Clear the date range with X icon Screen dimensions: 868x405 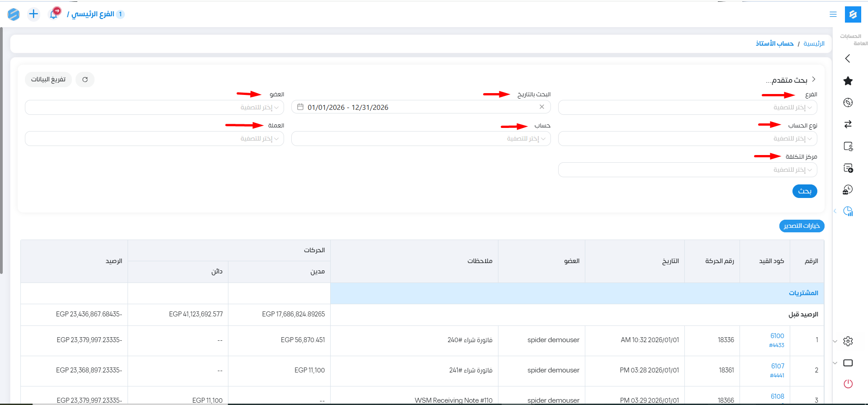(541, 107)
